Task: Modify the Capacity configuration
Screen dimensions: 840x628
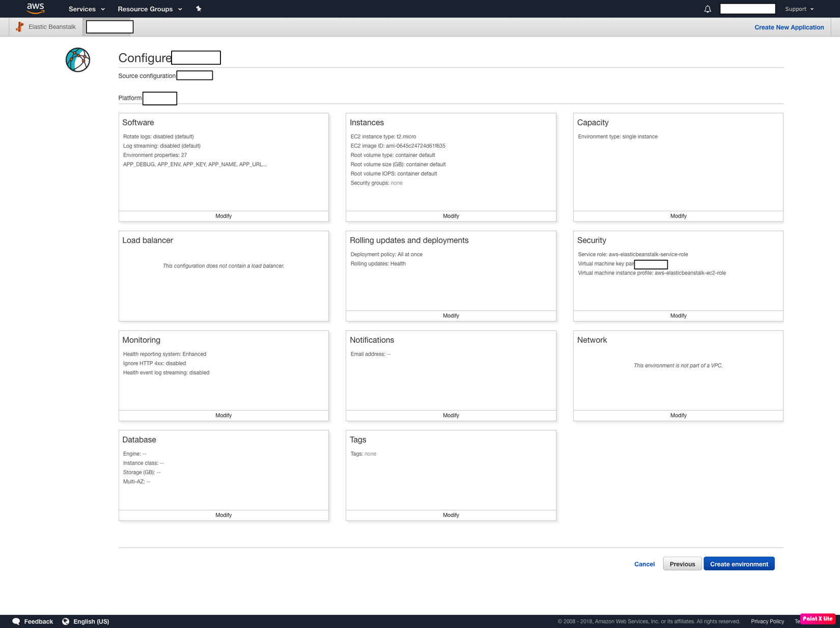Action: coord(678,216)
